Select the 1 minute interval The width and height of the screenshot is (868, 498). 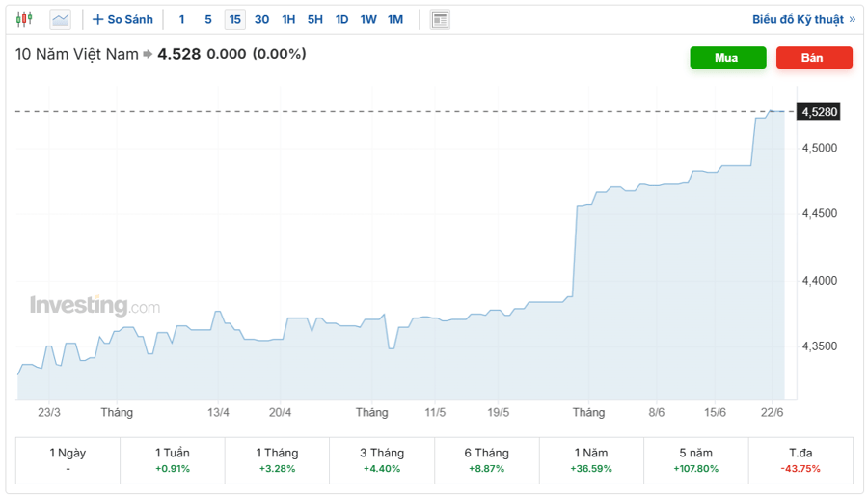tap(181, 20)
